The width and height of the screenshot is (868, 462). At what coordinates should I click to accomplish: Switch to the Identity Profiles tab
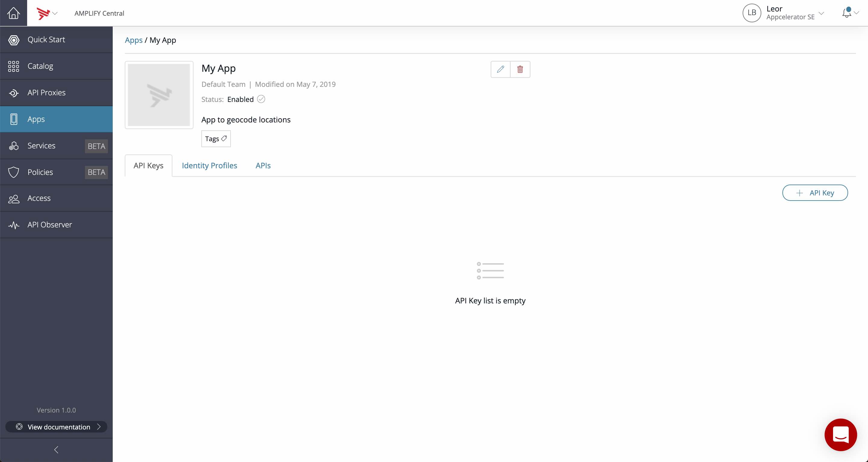tap(209, 166)
